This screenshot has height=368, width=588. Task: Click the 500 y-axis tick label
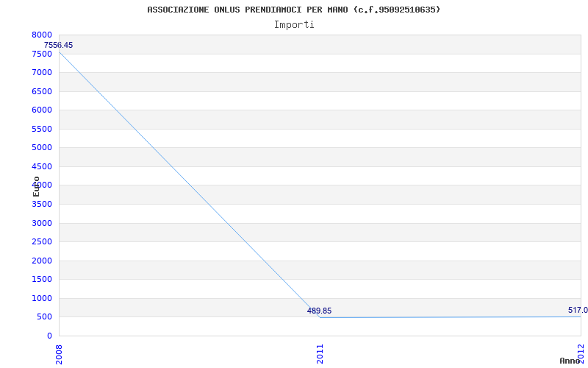tap(44, 317)
